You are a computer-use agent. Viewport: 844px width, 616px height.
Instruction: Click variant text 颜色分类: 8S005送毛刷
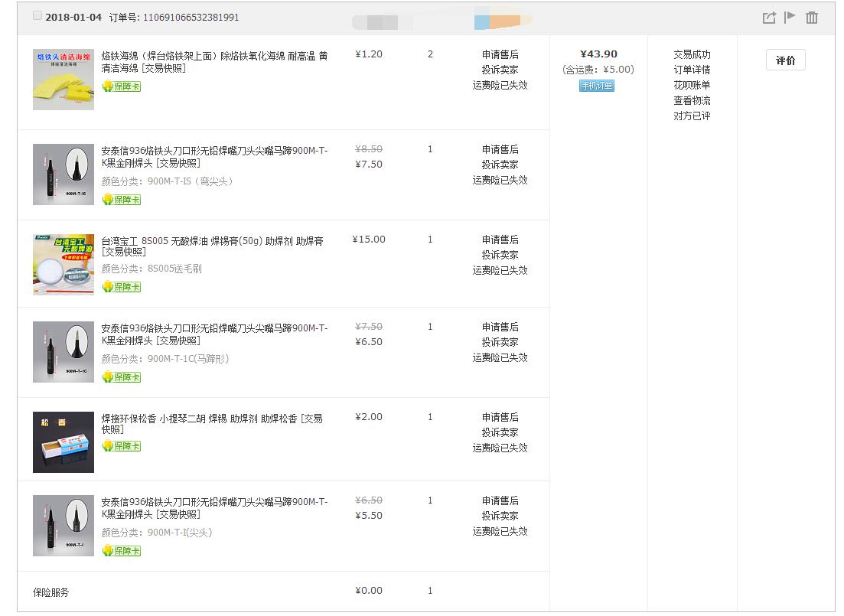(x=152, y=269)
